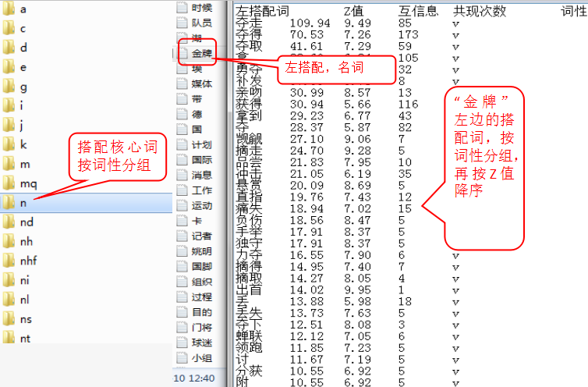Select the 'g' folder icon
Image resolution: width=588 pixels, height=387 pixels.
coord(9,87)
